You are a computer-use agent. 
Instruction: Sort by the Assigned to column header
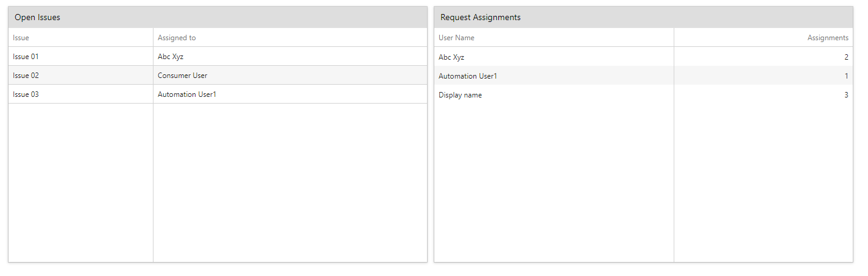point(290,38)
